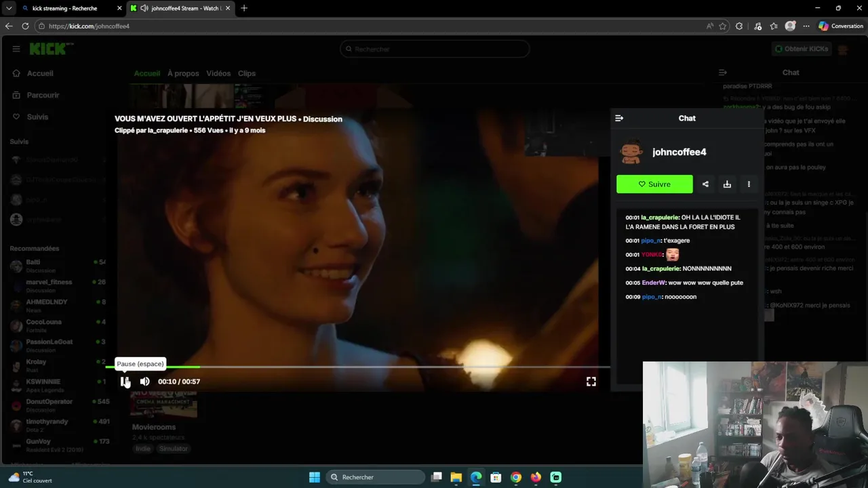This screenshot has width=868, height=488.
Task: Close the kick streaming - Recherche tab
Action: point(119,8)
